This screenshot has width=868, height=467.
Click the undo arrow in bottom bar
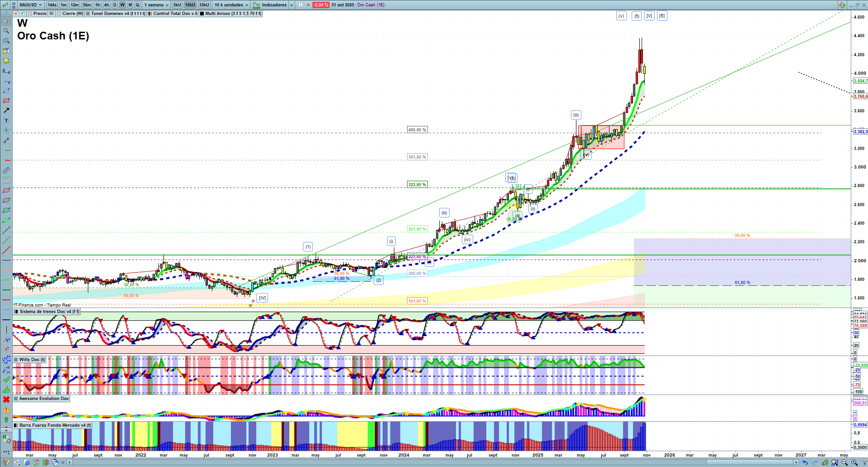[805, 462]
